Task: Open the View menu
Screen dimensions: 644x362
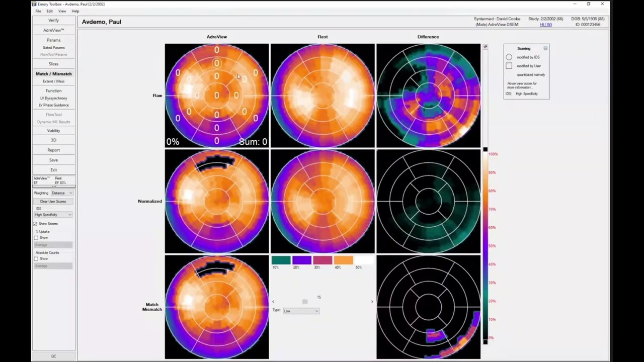Action: [x=62, y=11]
